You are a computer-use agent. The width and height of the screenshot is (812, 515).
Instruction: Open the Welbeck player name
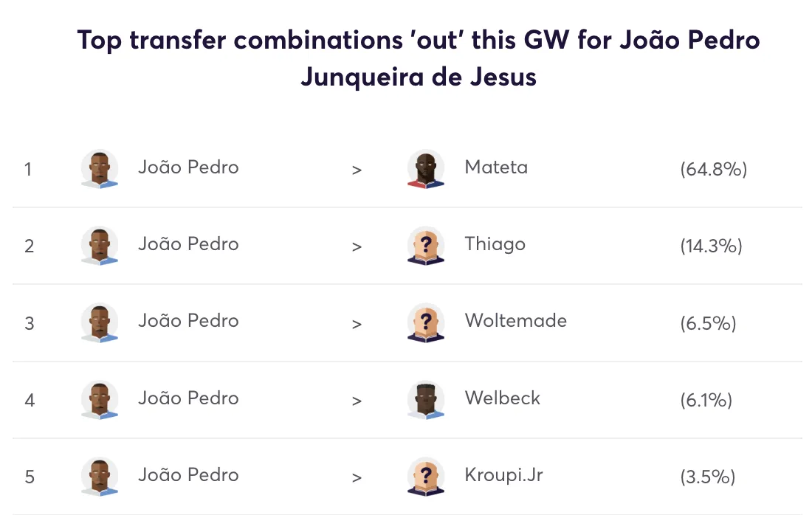502,398
